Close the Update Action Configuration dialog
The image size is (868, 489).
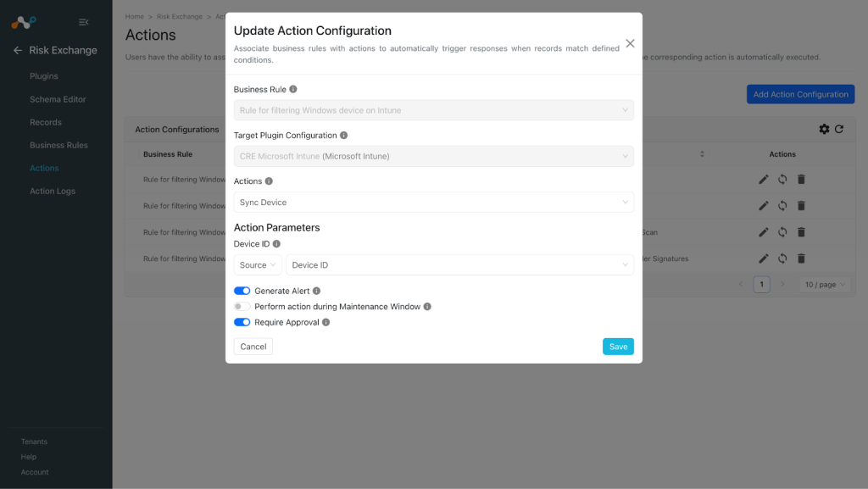click(x=630, y=44)
